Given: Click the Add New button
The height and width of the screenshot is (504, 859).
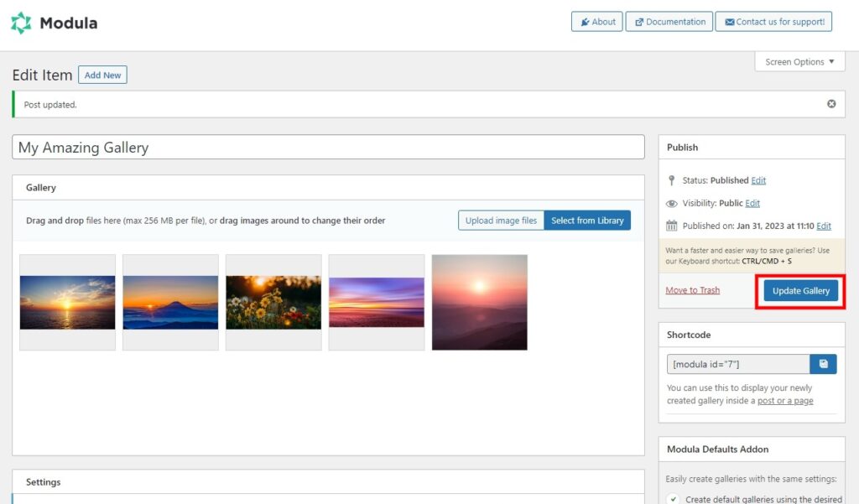Looking at the screenshot, I should [102, 75].
